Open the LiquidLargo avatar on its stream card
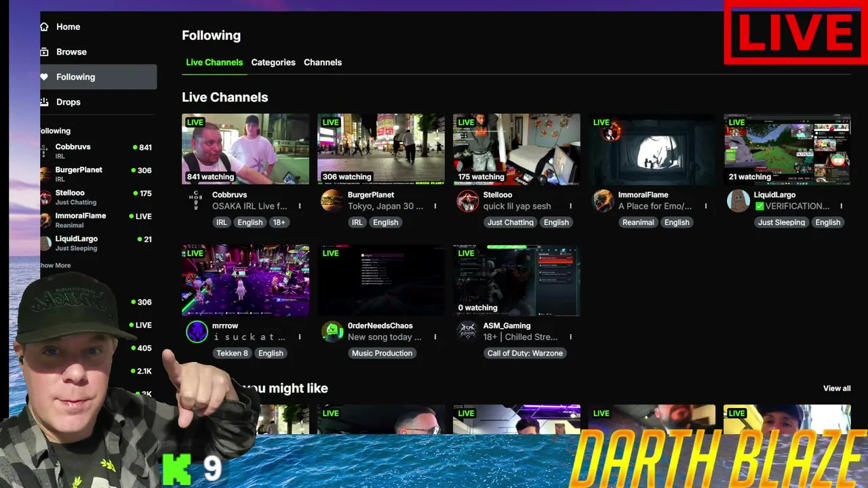Screen dimensions: 868x488 pyautogui.click(x=738, y=201)
